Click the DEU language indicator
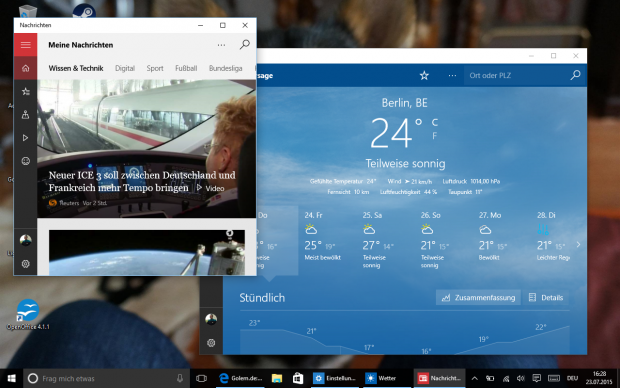 [572, 379]
